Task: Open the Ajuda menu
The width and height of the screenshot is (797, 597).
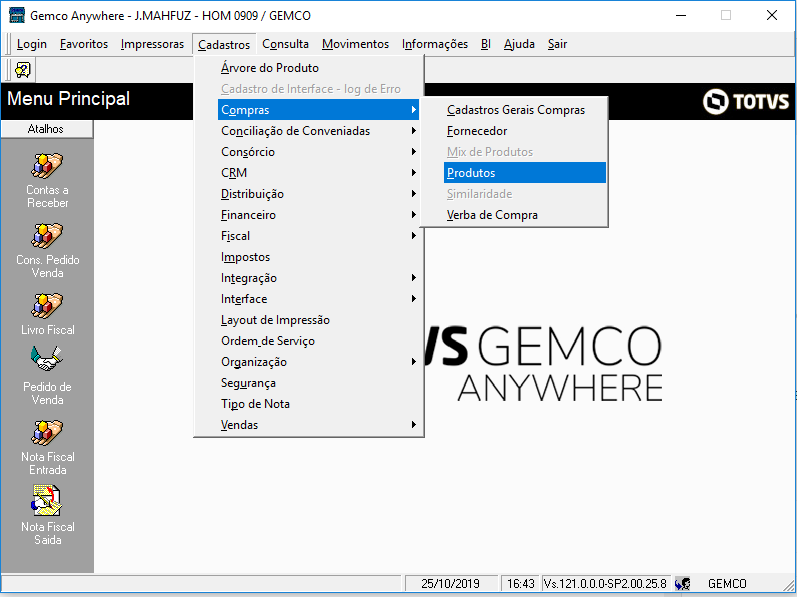Action: pos(519,44)
